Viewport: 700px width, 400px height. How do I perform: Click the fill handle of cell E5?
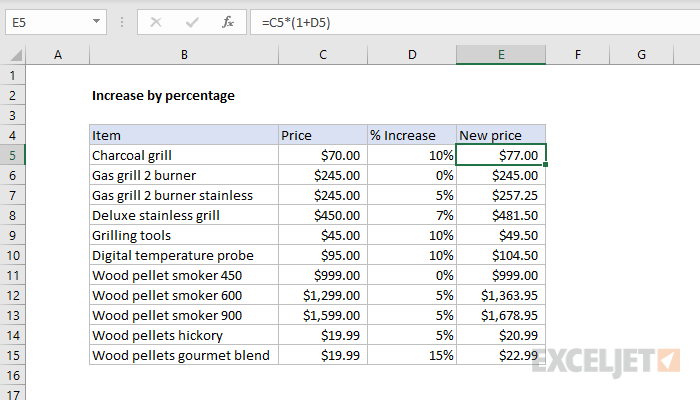(546, 164)
